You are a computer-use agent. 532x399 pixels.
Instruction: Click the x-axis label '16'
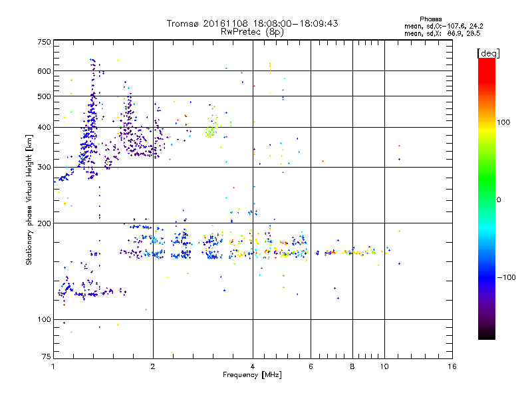pos(452,366)
